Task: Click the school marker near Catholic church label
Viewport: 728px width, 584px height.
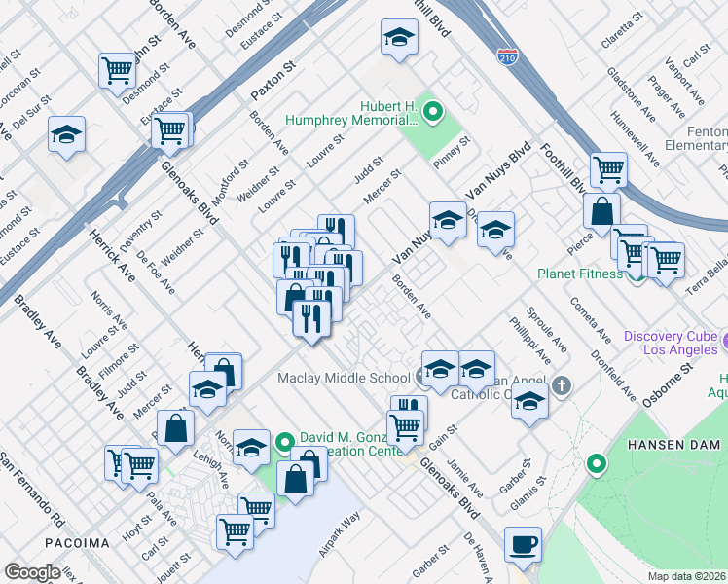Action: click(529, 402)
